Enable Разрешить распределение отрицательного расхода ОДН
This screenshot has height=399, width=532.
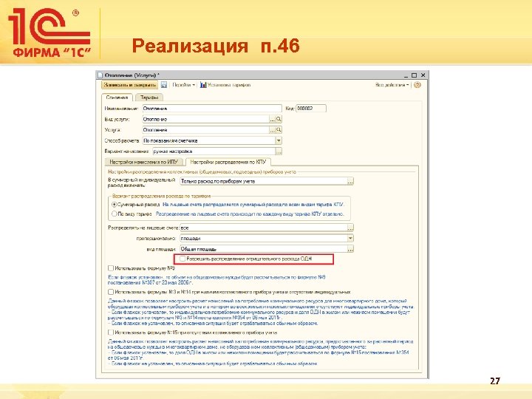183,259
